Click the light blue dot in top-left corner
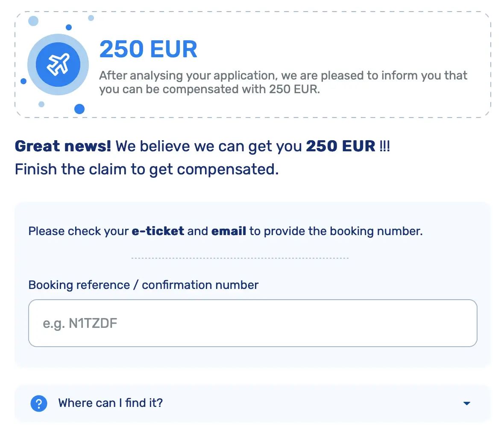The image size is (504, 436). (33, 21)
